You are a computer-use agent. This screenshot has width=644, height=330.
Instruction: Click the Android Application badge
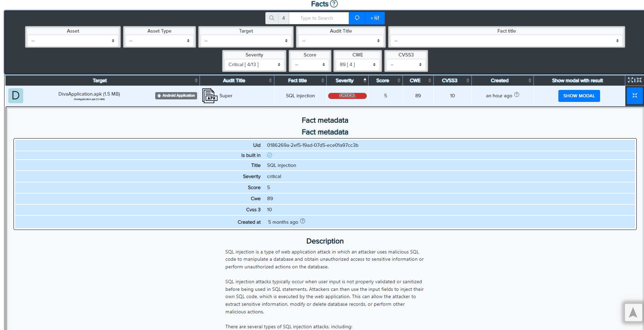click(x=176, y=96)
